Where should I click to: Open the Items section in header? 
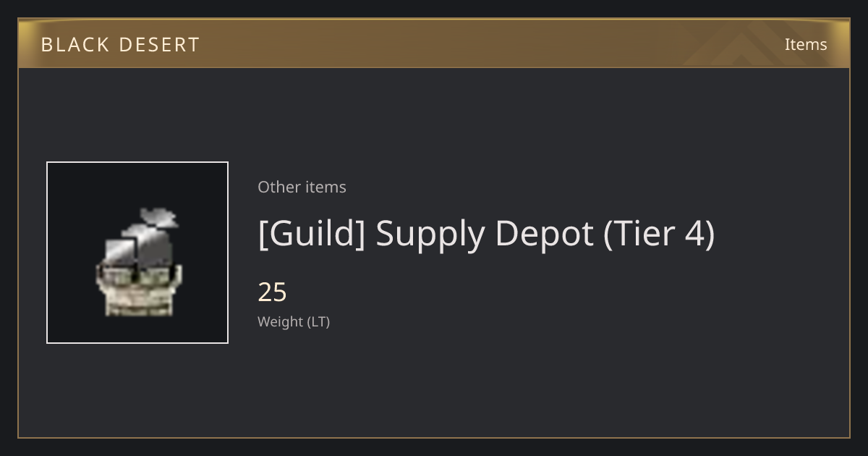pyautogui.click(x=806, y=44)
